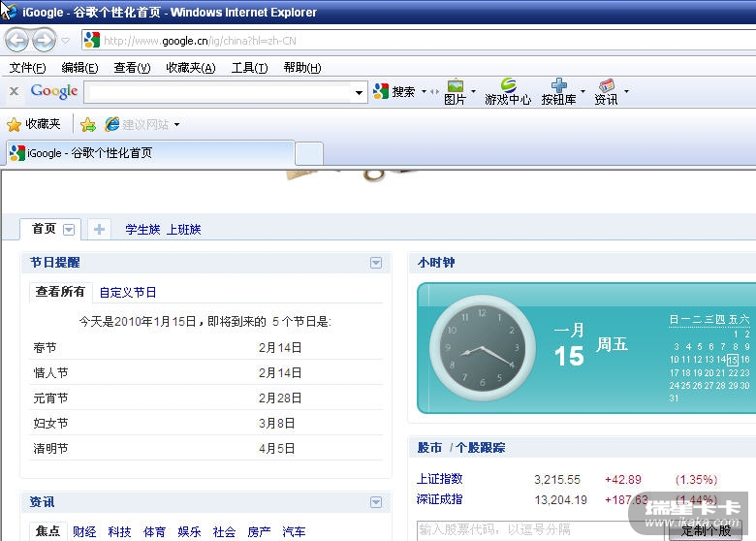Open 游戏中心 game center icon
This screenshot has height=541, width=756.
click(508, 92)
